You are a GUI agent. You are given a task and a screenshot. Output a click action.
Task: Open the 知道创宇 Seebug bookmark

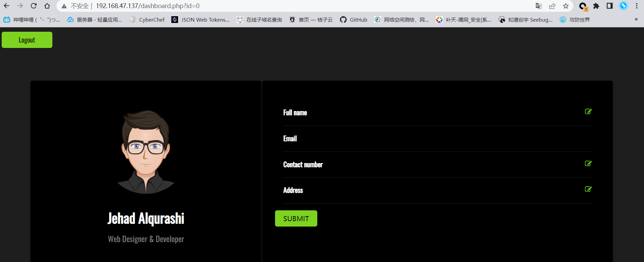[525, 20]
